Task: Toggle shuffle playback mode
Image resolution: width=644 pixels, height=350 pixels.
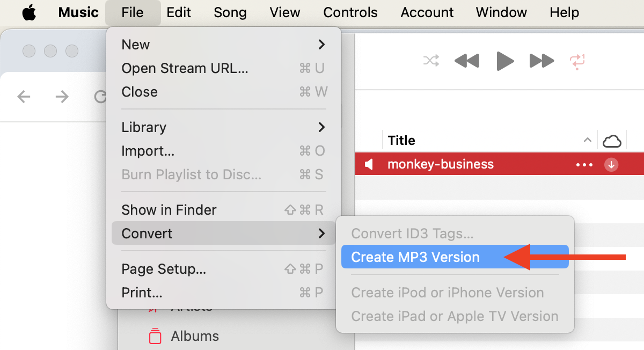Action: (430, 61)
